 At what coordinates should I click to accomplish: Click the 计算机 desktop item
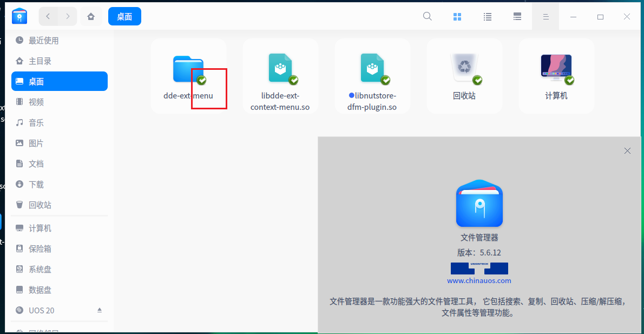556,70
